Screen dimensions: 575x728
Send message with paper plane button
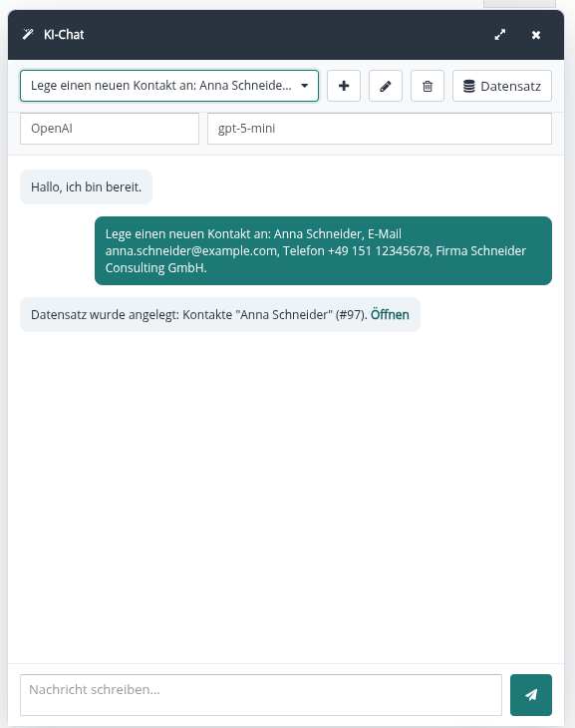[x=531, y=695]
